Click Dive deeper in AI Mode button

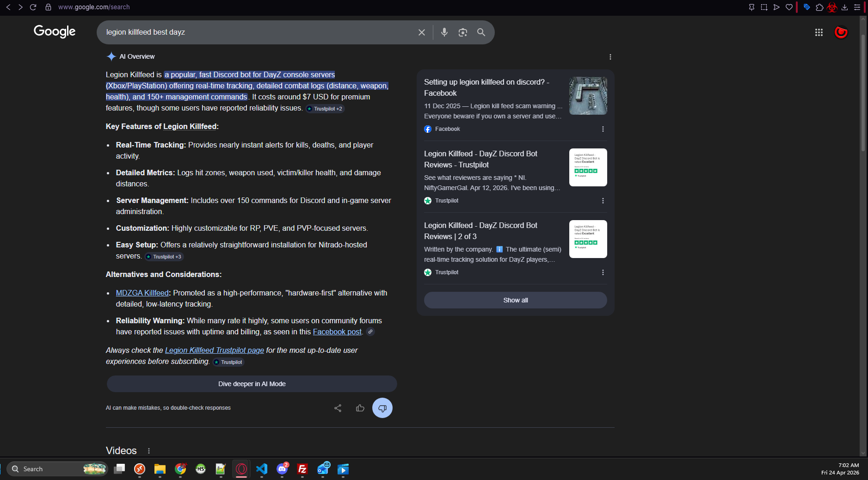252,384
